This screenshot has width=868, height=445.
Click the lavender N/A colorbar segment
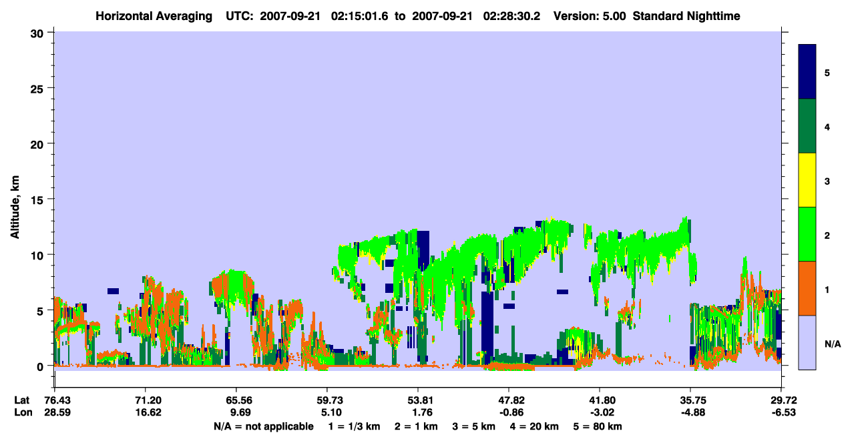click(x=807, y=342)
